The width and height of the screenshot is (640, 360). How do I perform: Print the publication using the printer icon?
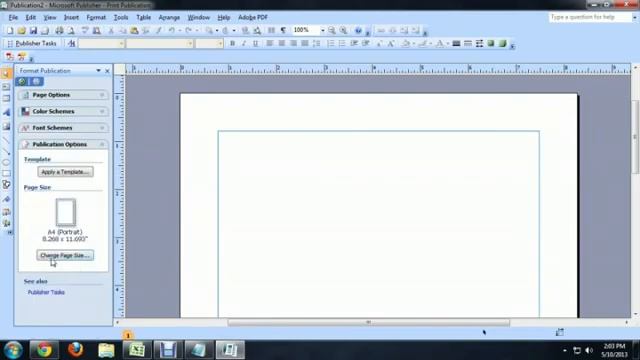coord(59,31)
